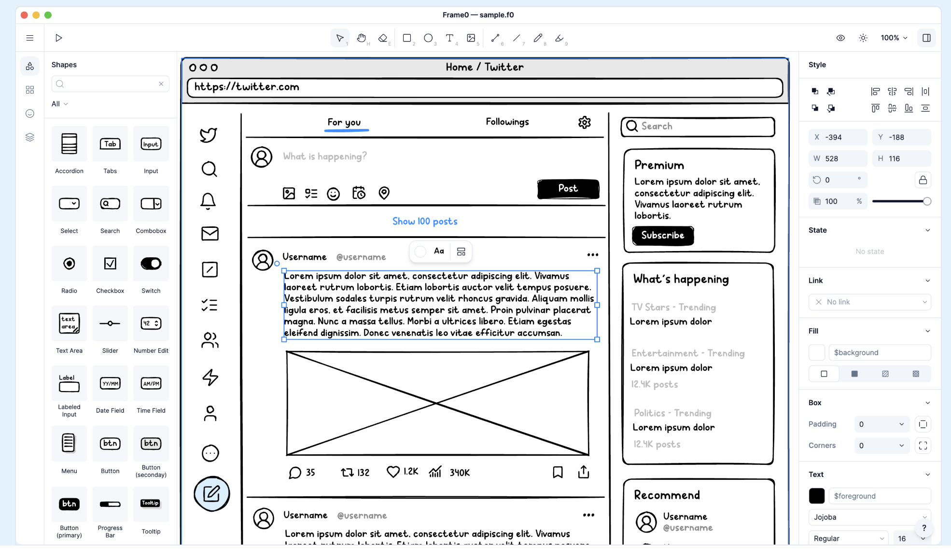Click the Aa text style button
Viewport: 951px width, 560px height.
click(x=439, y=252)
